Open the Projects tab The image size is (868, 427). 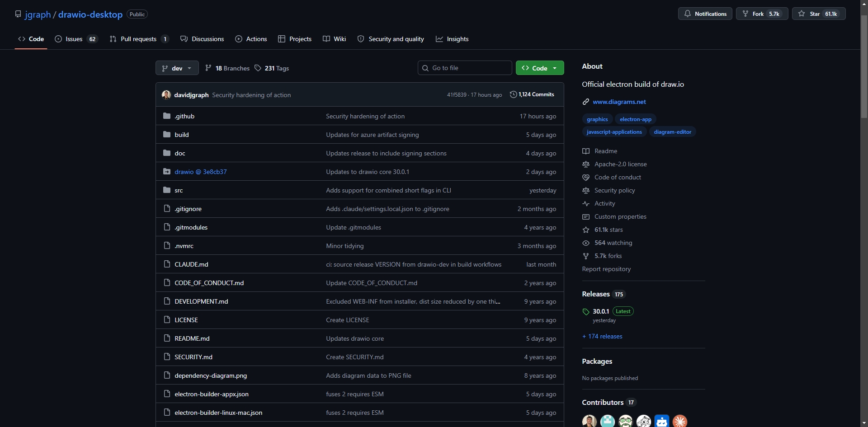pyautogui.click(x=295, y=39)
